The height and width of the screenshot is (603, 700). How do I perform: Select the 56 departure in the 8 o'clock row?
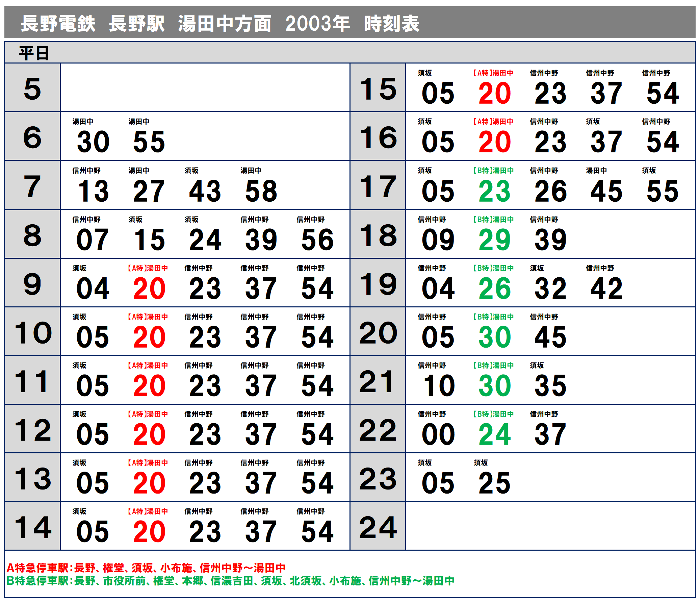pyautogui.click(x=317, y=240)
